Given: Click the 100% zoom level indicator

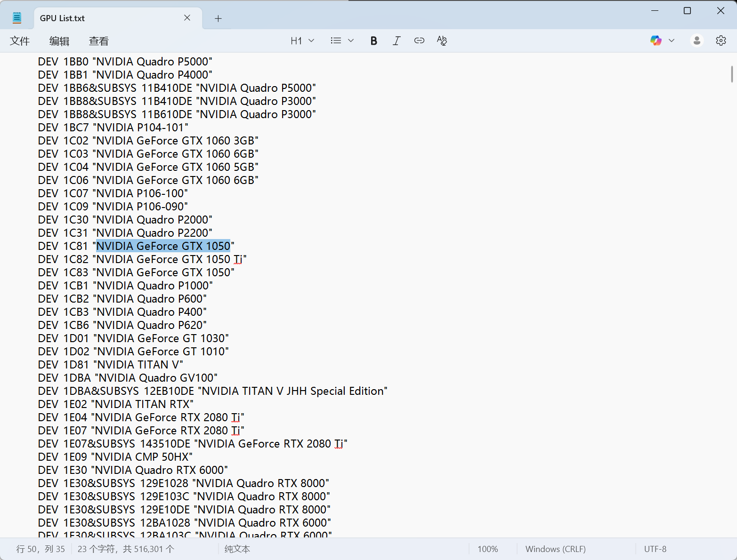Looking at the screenshot, I should click(487, 549).
